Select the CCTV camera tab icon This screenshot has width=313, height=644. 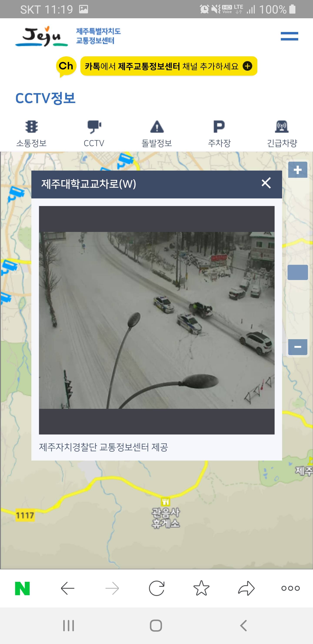[x=94, y=127]
